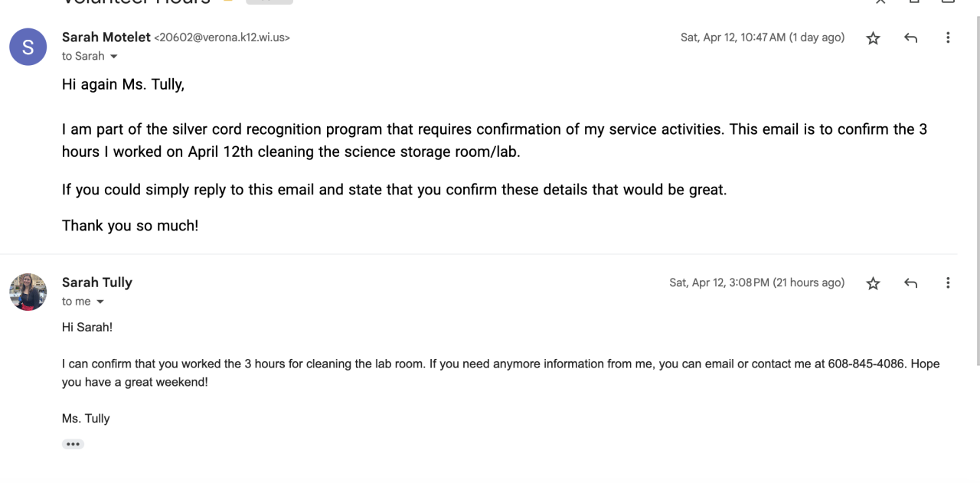980x483 pixels.
Task: Click the "Hi Sarah!" greeting in Tully's reply
Action: [x=87, y=327]
